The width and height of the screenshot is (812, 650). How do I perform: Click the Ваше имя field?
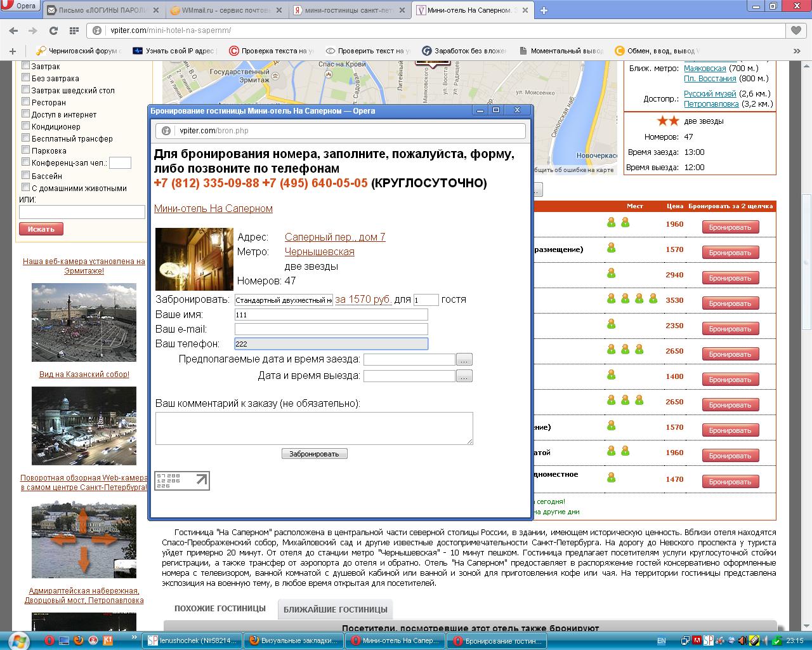tap(331, 314)
